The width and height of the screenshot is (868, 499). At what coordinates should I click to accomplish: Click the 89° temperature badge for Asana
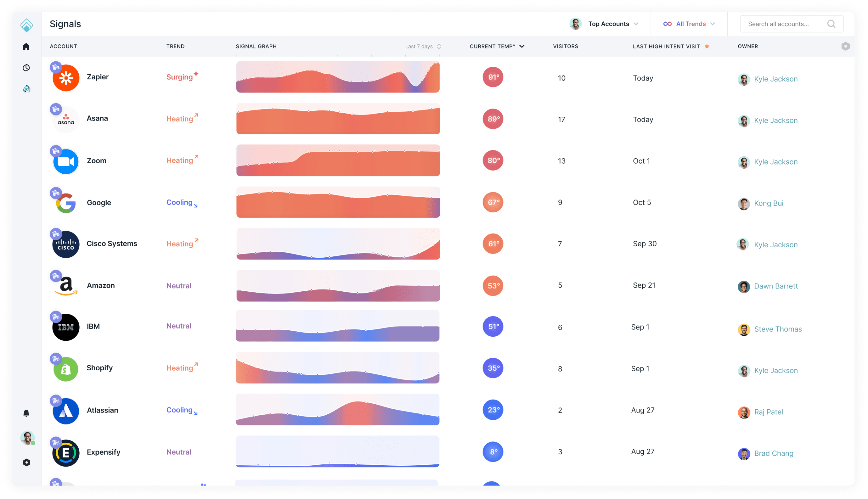coord(493,119)
